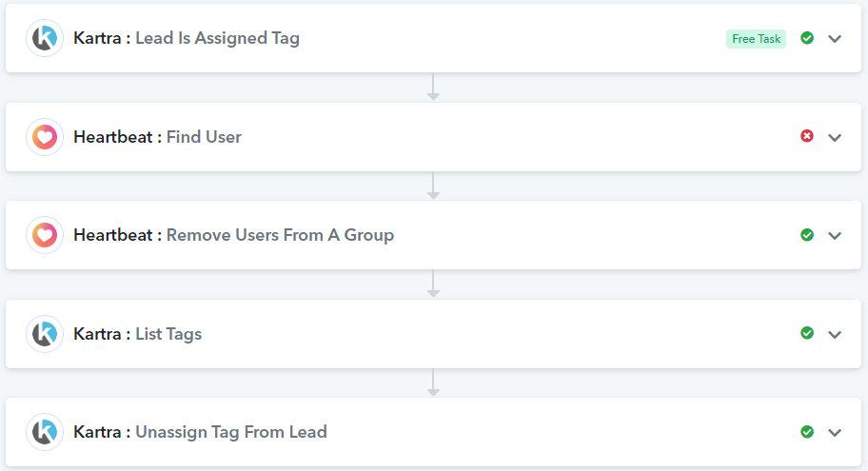Open the Kartra : Lead Is Assigned Tag title
This screenshot has height=471, width=868.
point(187,38)
